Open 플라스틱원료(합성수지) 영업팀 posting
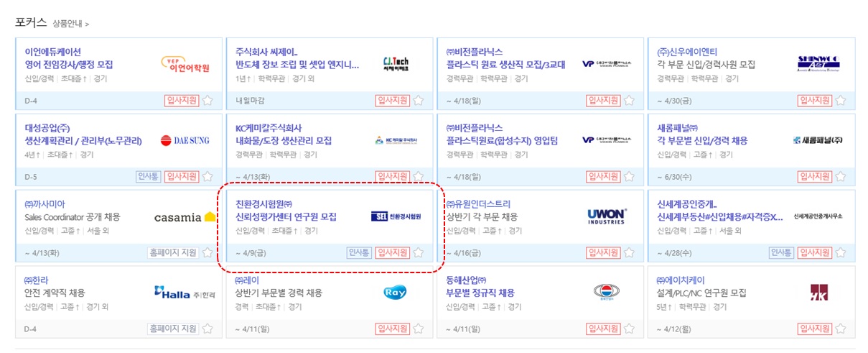Screen dimensions: 868x353 [x=502, y=141]
